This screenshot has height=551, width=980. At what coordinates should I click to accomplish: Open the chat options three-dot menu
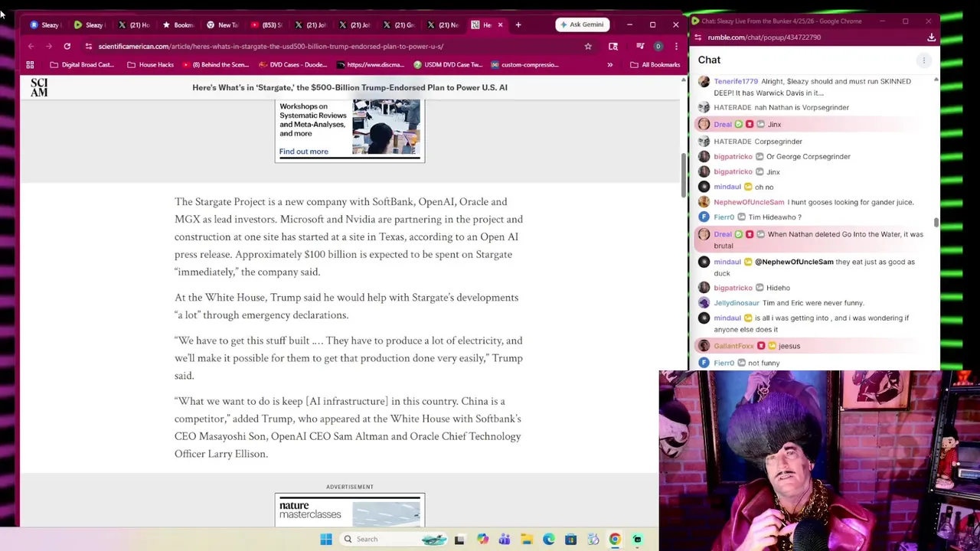coord(924,60)
